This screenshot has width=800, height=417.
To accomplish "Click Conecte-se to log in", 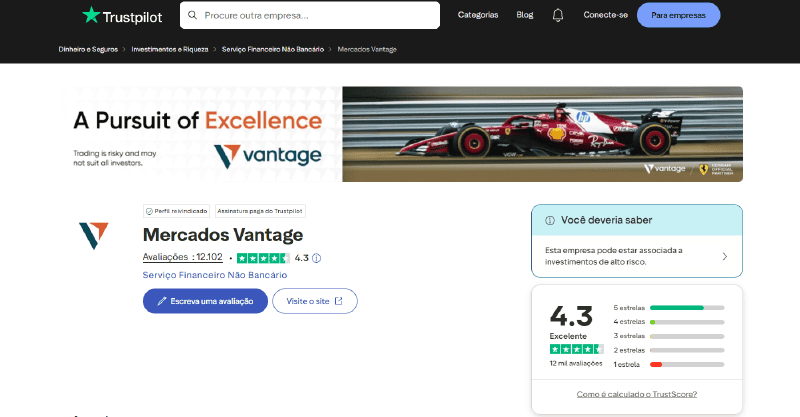I will click(x=605, y=15).
